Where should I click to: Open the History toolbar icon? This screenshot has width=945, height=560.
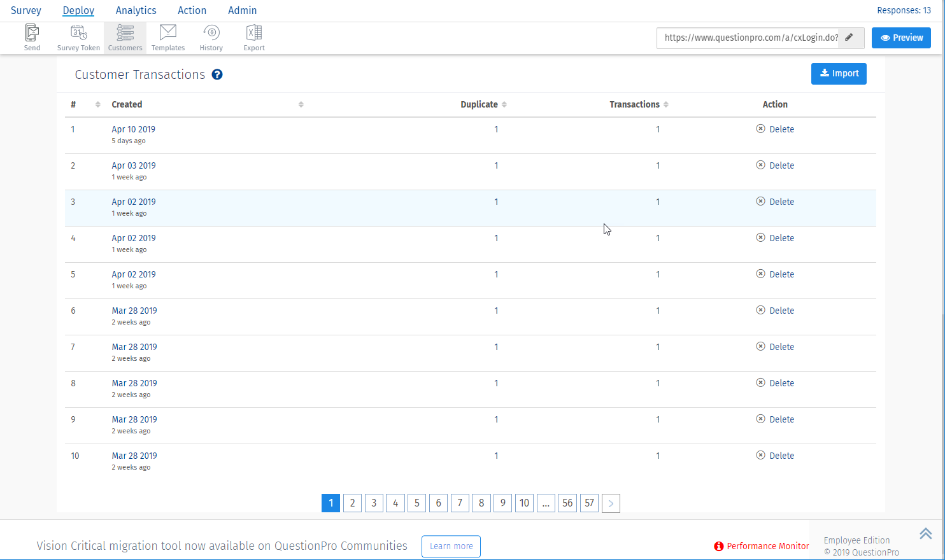211,38
